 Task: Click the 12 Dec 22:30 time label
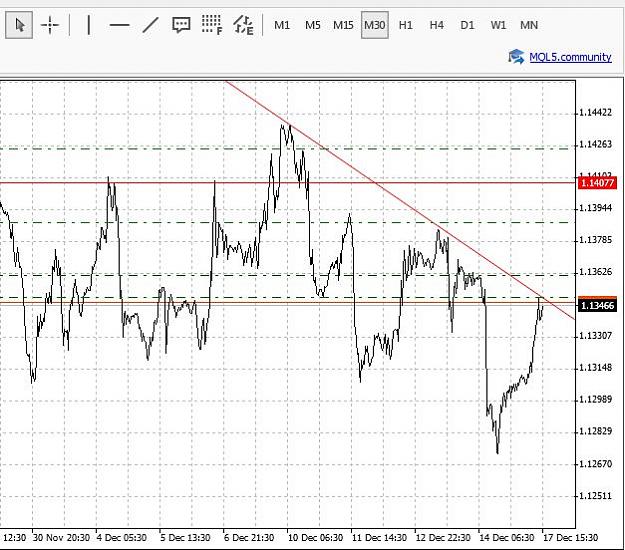[443, 538]
